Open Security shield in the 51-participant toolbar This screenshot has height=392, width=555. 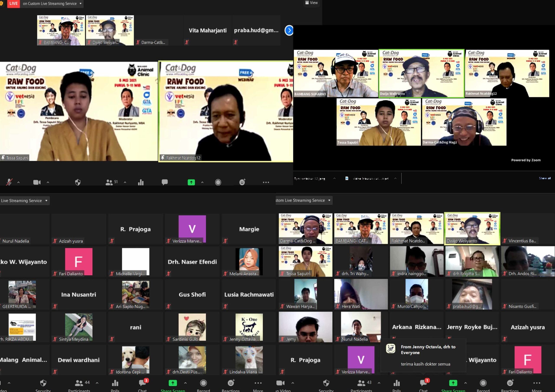point(78,182)
